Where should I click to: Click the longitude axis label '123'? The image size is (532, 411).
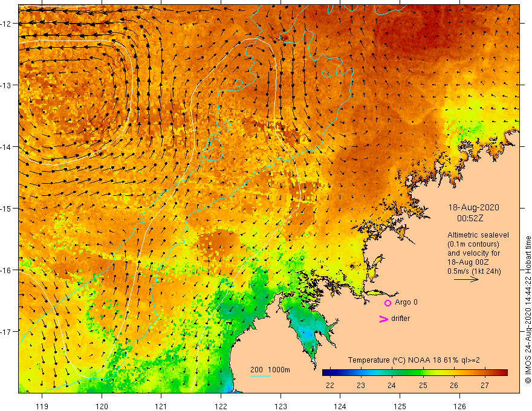point(281,406)
